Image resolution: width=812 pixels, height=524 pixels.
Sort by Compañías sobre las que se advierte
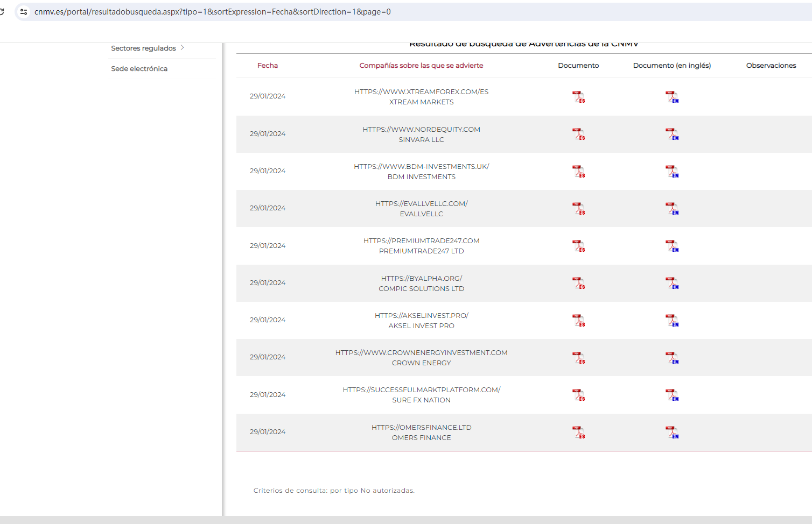point(421,66)
